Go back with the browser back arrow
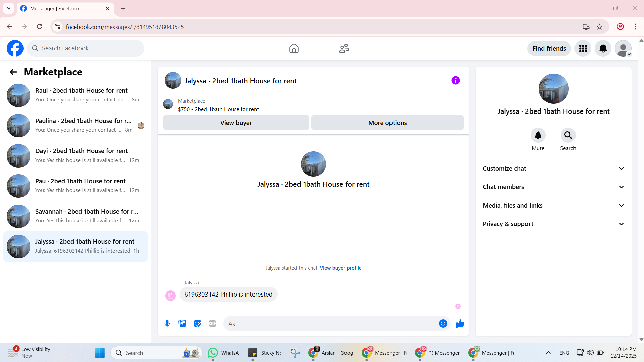The image size is (644, 362). coord(9,27)
